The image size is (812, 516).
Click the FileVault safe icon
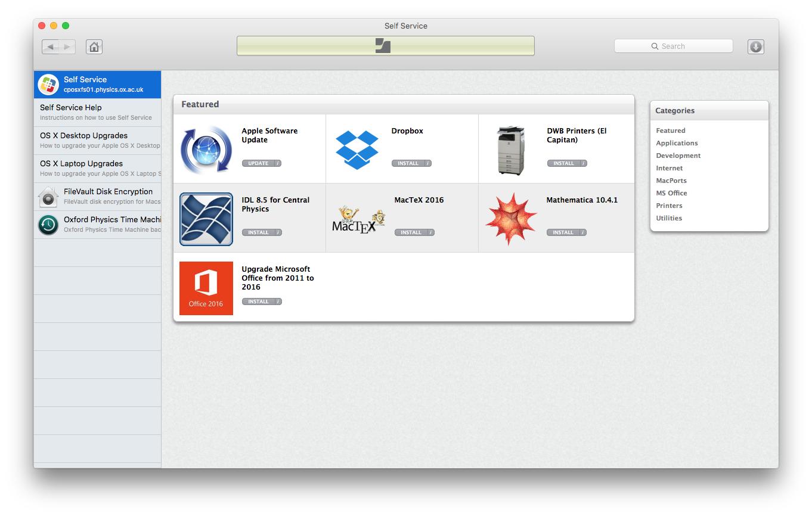(48, 197)
